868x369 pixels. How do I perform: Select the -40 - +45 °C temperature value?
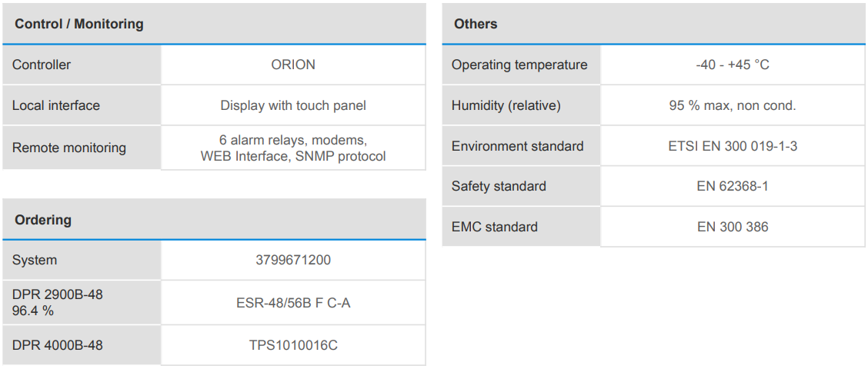click(x=733, y=65)
